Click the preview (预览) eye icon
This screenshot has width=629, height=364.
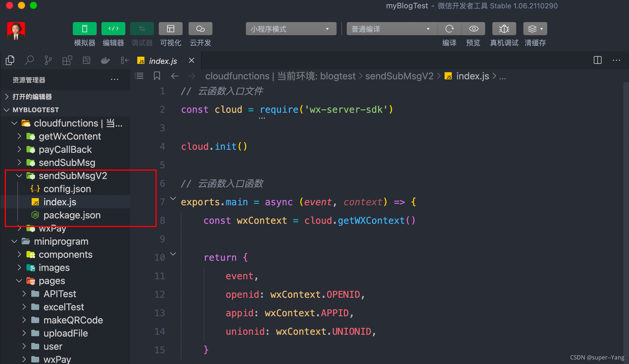pos(474,29)
